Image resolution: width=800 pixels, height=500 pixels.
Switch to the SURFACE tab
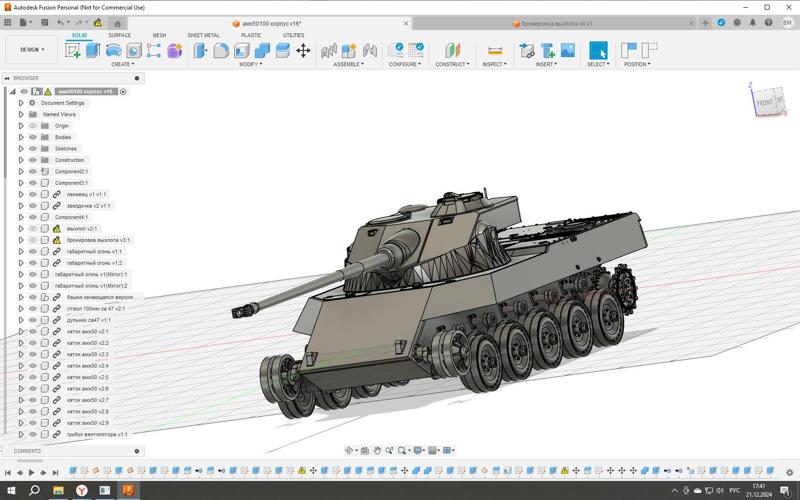119,35
